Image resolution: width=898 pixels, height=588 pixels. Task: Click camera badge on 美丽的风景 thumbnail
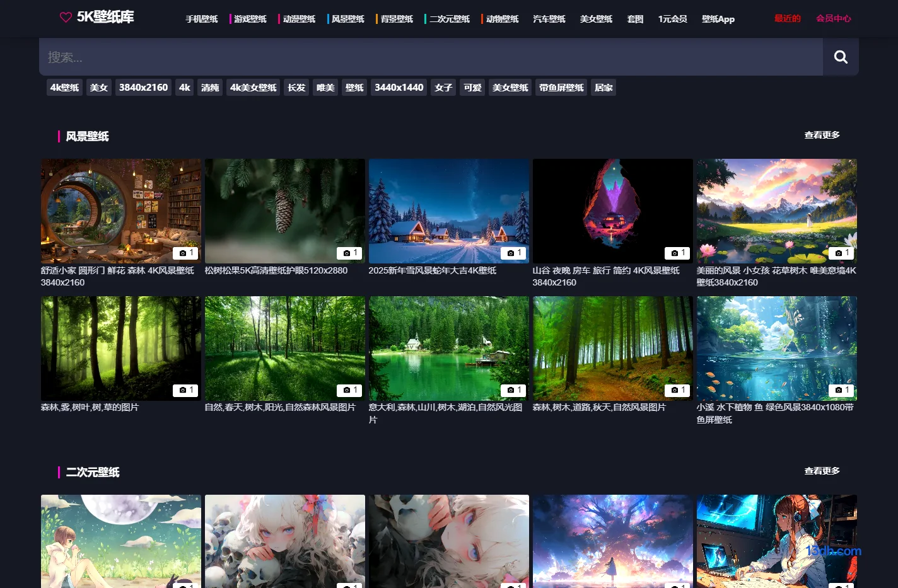(841, 253)
